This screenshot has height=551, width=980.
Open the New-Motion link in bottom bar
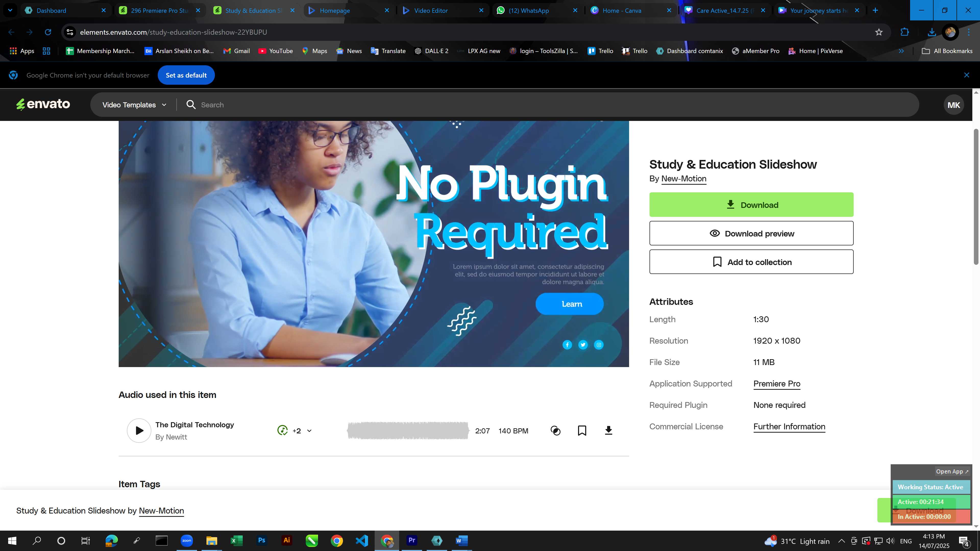click(161, 511)
